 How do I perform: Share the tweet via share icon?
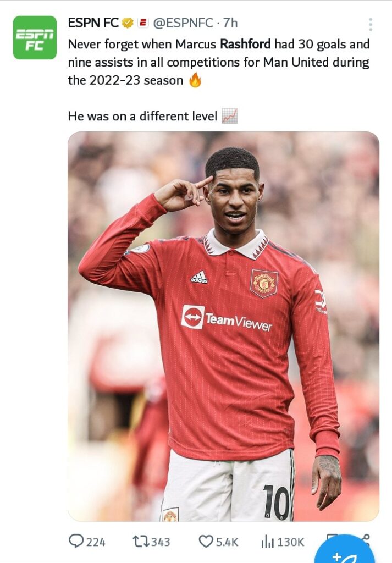pyautogui.click(x=366, y=538)
